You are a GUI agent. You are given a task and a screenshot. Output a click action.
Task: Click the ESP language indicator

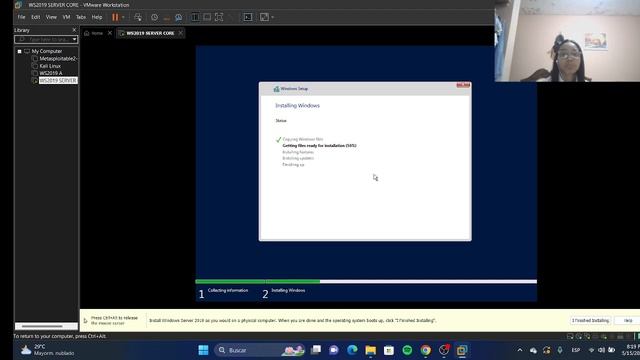coord(576,350)
